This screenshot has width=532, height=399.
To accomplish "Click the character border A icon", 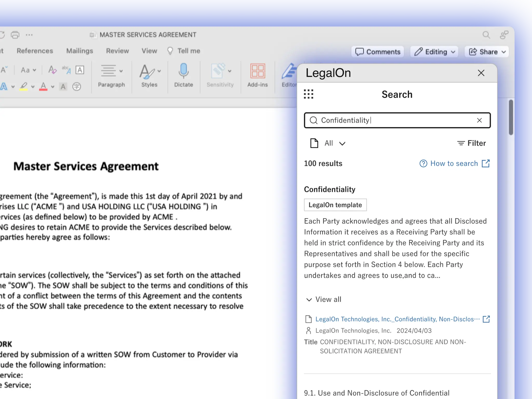I will point(80,70).
